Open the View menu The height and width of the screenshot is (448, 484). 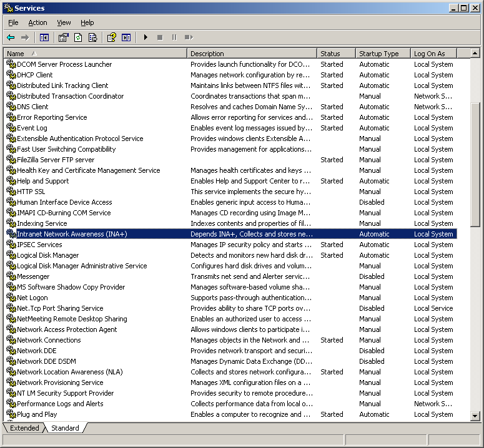click(64, 22)
